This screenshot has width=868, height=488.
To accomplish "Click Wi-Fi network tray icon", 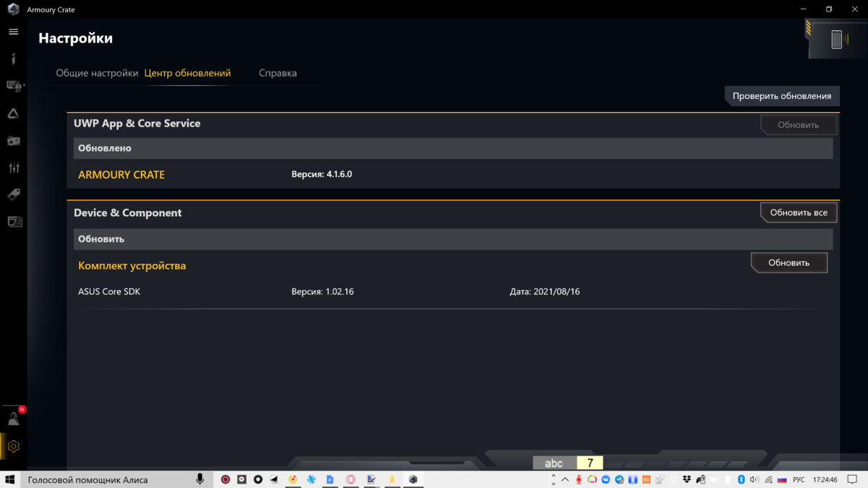I will tap(768, 479).
